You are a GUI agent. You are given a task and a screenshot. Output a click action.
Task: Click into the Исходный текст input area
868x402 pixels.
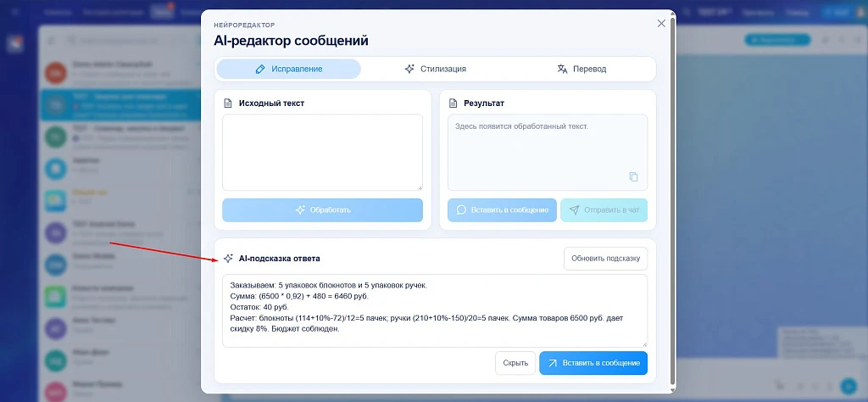322,153
